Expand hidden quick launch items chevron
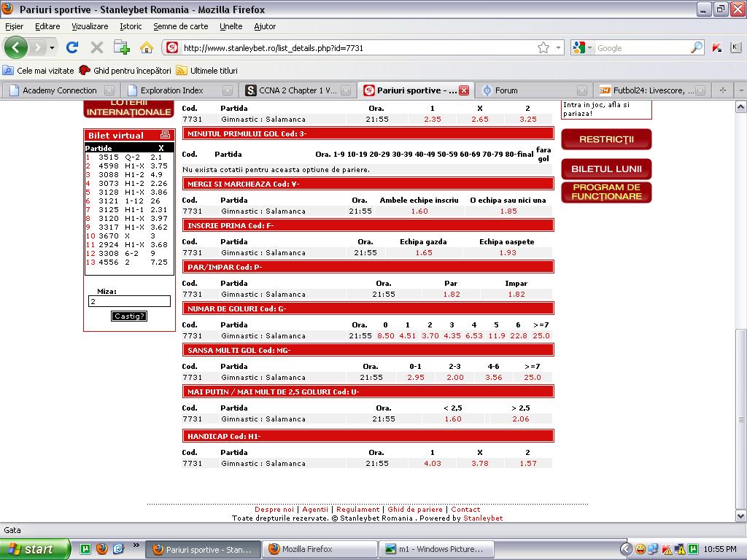Viewport: 747px width, 560px height. click(x=136, y=545)
